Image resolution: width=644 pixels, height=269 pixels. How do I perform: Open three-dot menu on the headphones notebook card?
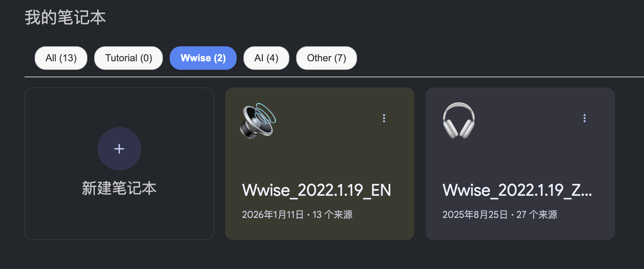tap(584, 118)
